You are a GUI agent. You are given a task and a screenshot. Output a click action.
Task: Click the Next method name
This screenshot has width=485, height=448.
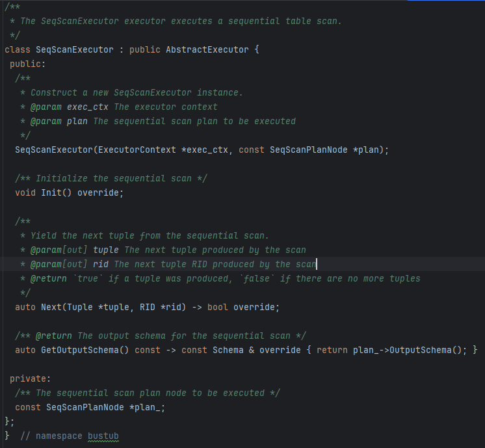pyautogui.click(x=51, y=307)
